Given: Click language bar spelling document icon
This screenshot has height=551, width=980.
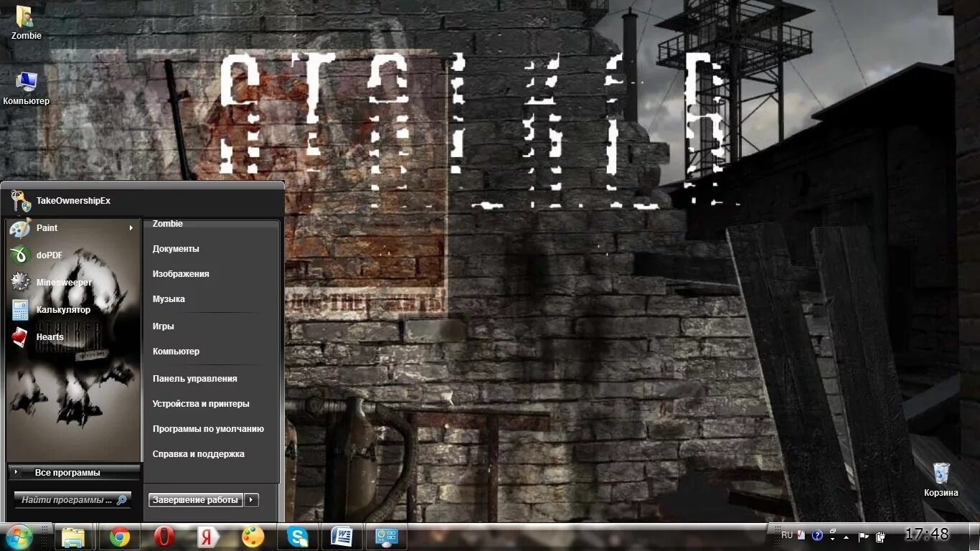Looking at the screenshot, I should (x=801, y=535).
